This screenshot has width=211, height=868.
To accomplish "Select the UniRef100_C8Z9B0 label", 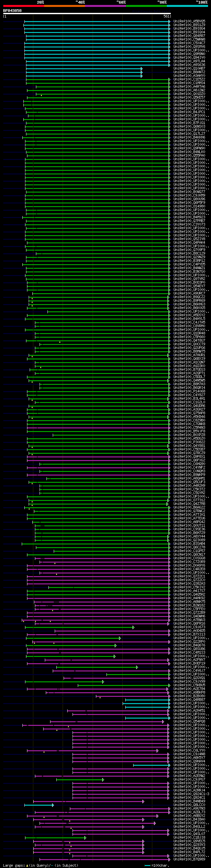I will 190,420.
